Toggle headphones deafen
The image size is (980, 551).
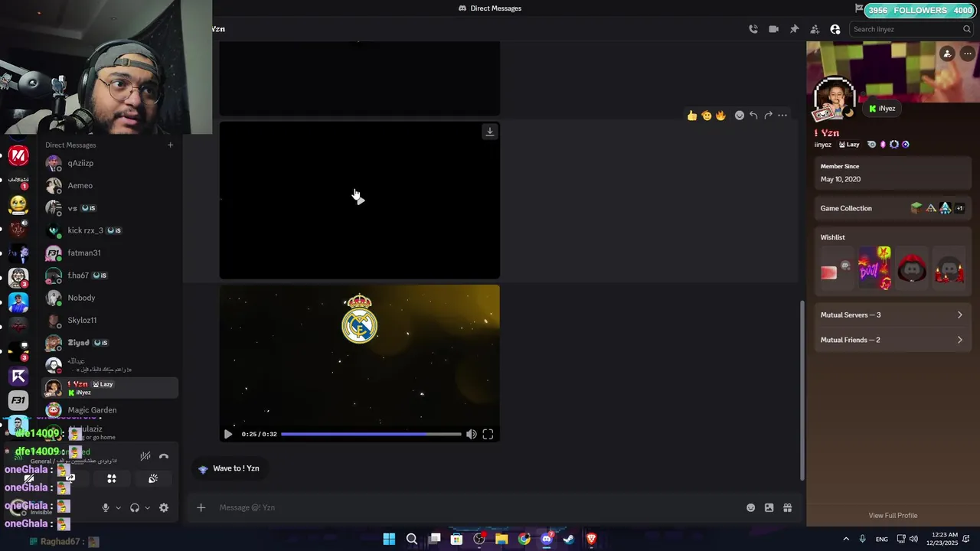click(135, 507)
